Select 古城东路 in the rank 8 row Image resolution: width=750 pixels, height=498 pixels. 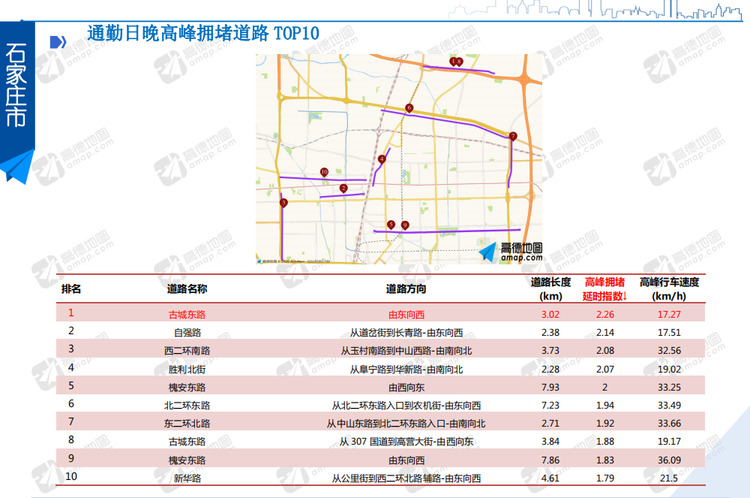187,442
